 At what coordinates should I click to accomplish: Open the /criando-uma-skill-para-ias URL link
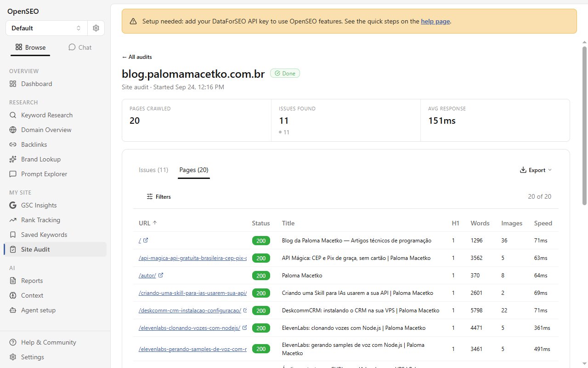pos(192,293)
